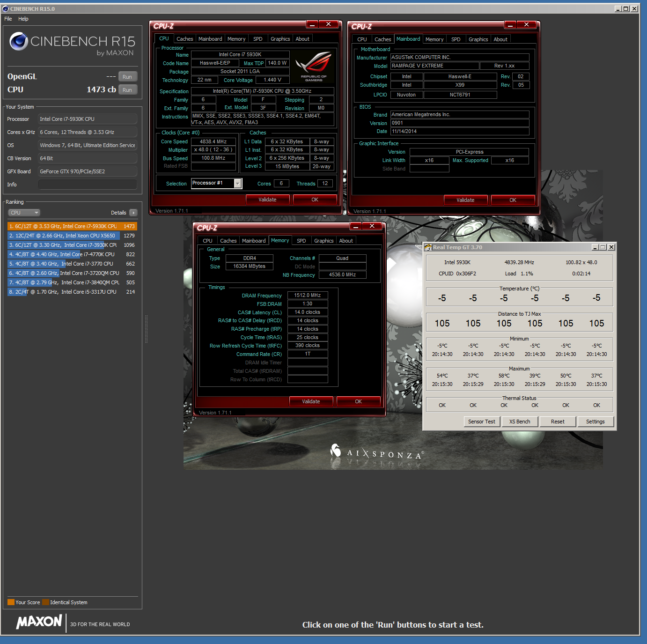This screenshot has height=644, width=647.
Task: Select ranking row Intel Core i7-3720QM
Action: pos(72,273)
